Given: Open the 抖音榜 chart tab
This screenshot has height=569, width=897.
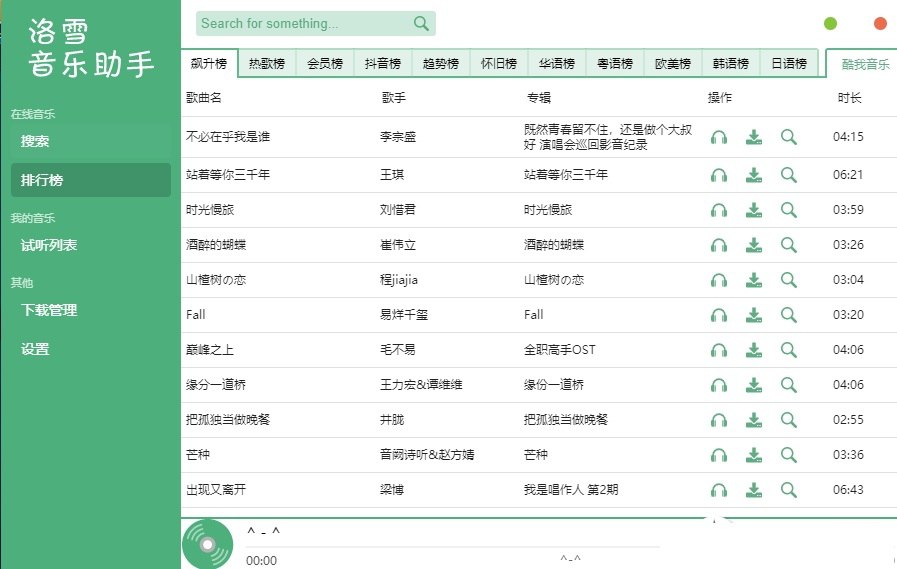Looking at the screenshot, I should 383,64.
